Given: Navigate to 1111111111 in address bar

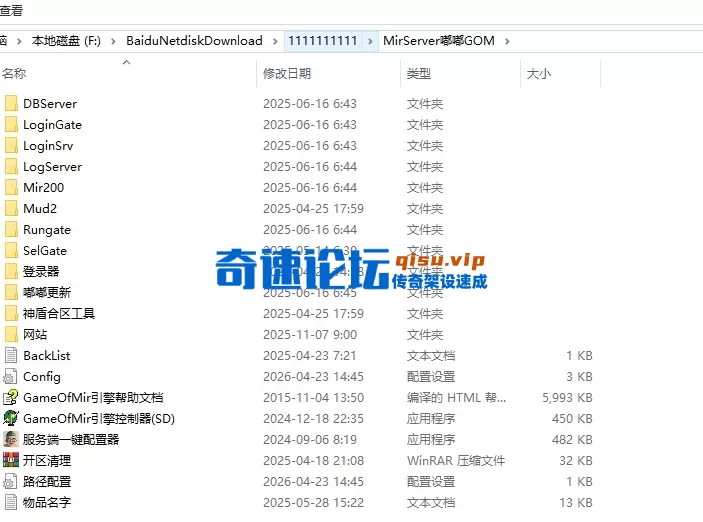Looking at the screenshot, I should pyautogui.click(x=323, y=41).
